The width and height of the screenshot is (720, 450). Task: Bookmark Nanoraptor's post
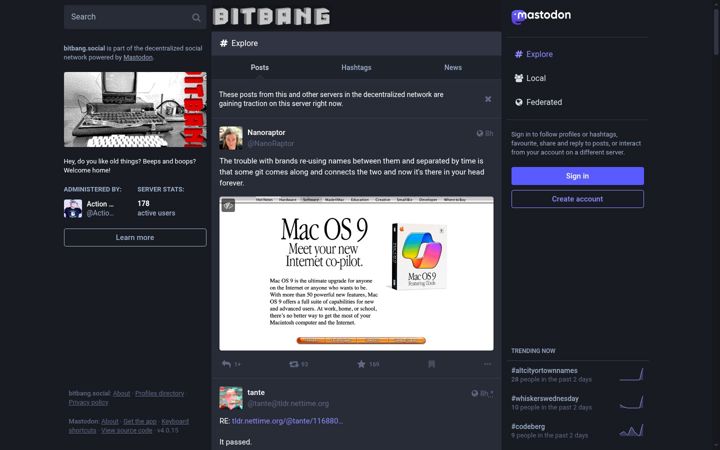coord(432,364)
